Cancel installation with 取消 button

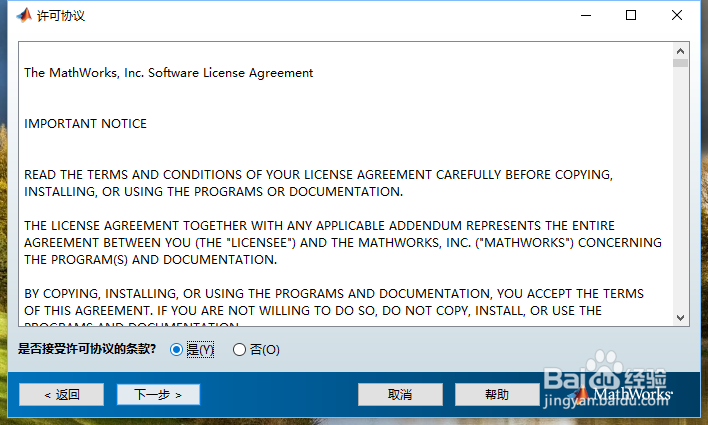[x=400, y=394]
